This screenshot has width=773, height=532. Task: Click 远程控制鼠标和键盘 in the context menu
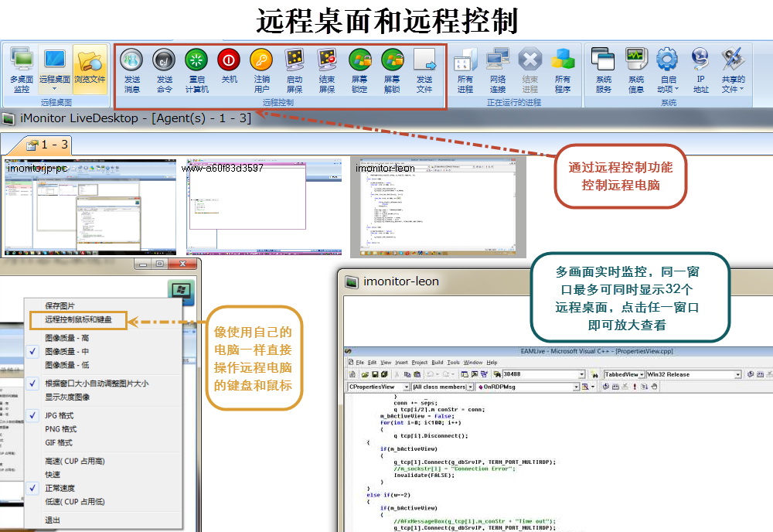pos(78,319)
